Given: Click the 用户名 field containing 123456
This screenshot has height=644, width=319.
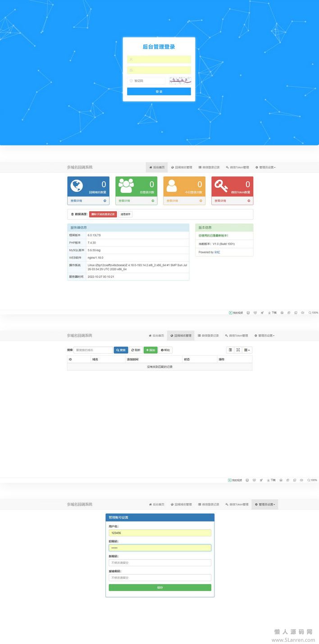Looking at the screenshot, I should [160, 533].
